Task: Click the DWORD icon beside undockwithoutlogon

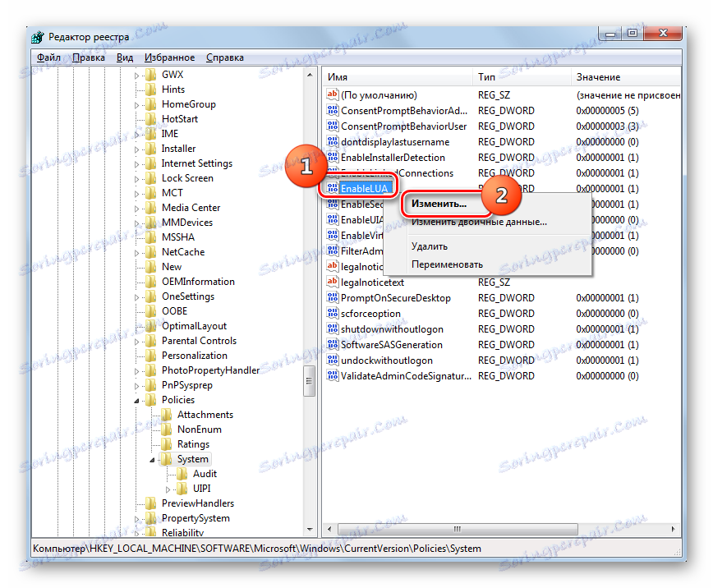Action: 333,361
